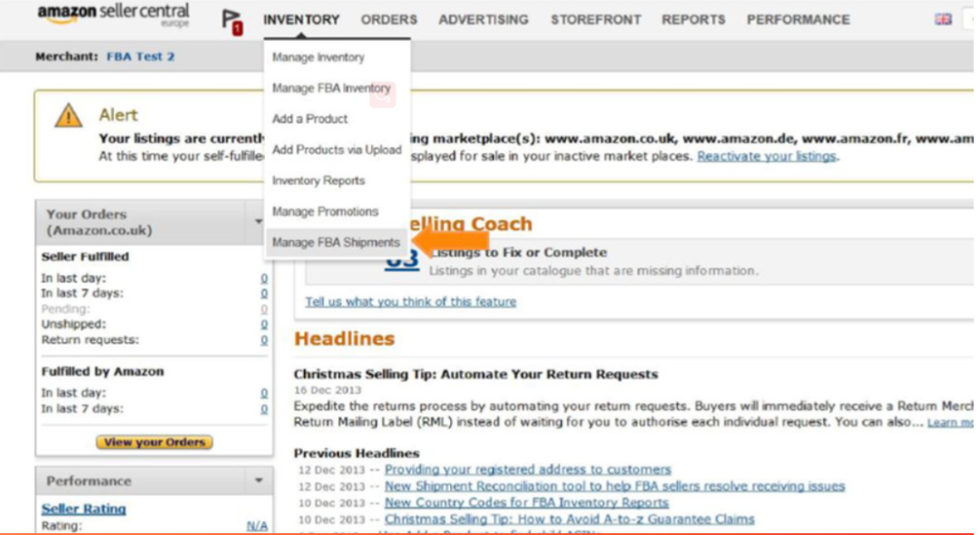Image resolution: width=980 pixels, height=535 pixels.
Task: Choose Add Products via Upload
Action: (337, 150)
